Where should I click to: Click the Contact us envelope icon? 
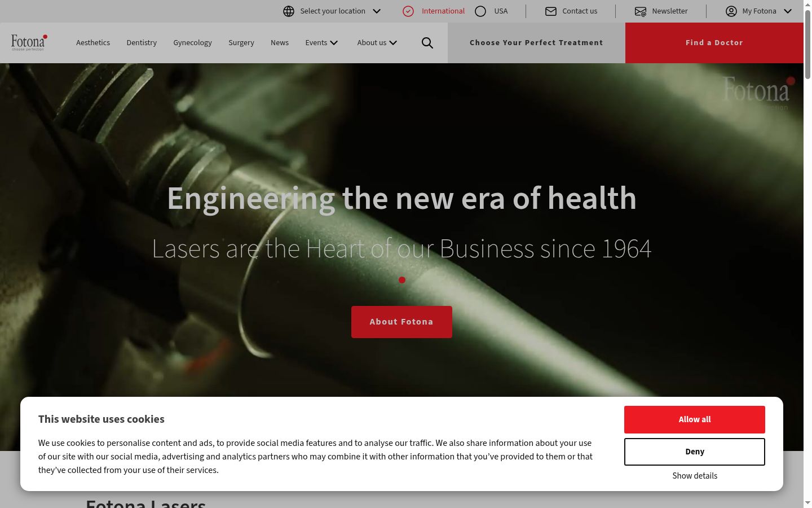[x=551, y=11]
